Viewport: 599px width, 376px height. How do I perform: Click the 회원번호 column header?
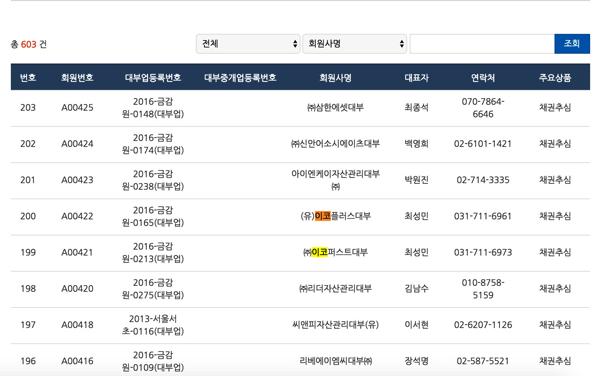77,78
